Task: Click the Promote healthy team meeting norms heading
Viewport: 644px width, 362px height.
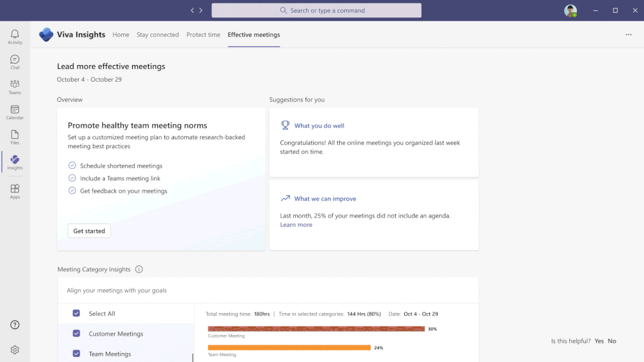Action: coord(137,125)
